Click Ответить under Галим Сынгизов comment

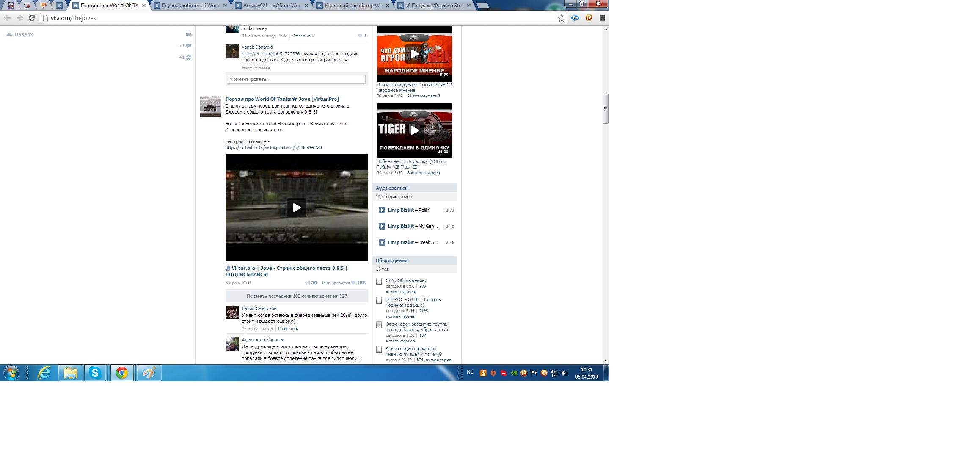[x=288, y=329]
